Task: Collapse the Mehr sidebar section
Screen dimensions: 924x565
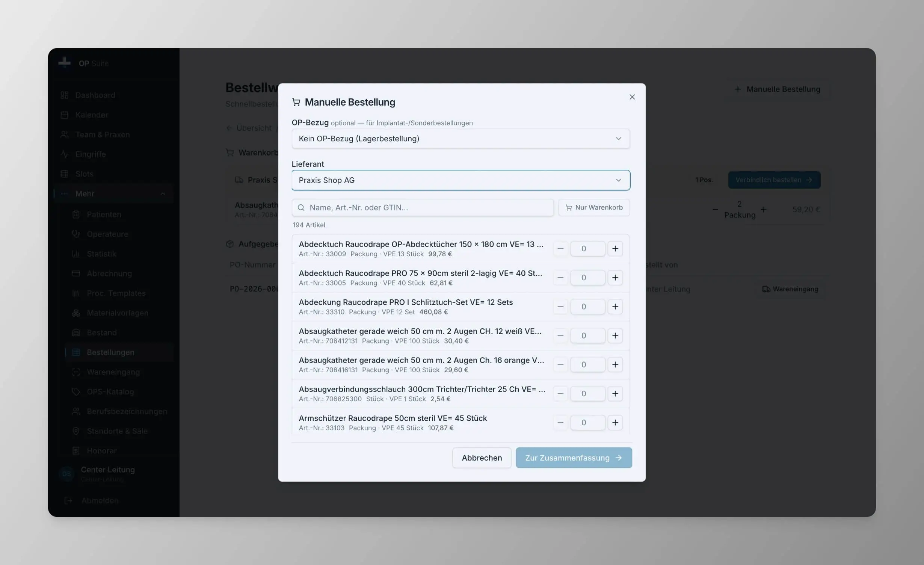Action: 113,193
